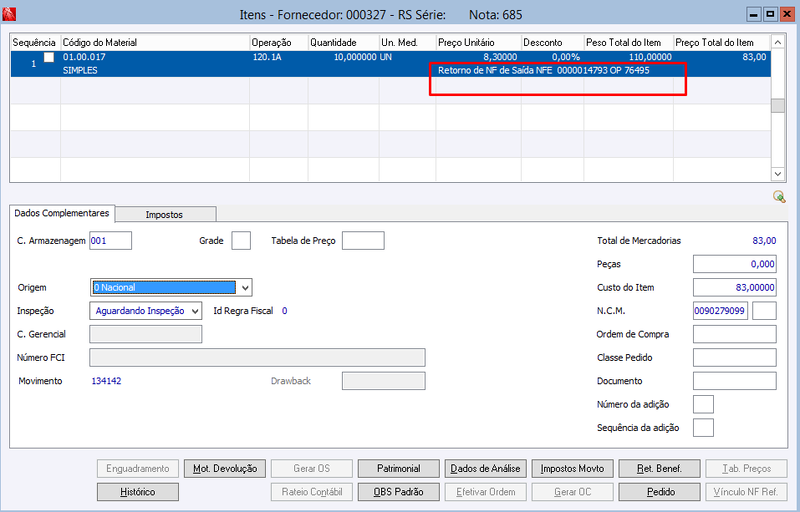800x512 pixels.
Task: Click the grid scrollbar up arrow
Action: 778,42
